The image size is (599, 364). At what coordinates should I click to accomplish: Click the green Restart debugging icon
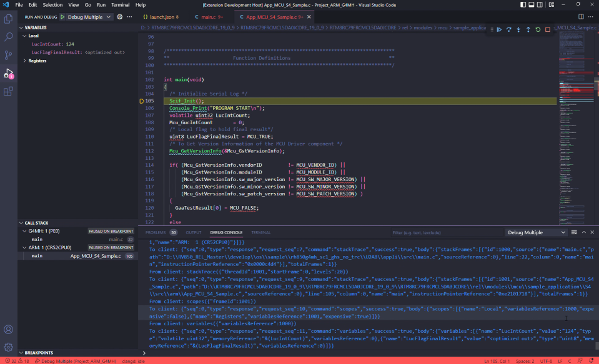tap(538, 29)
